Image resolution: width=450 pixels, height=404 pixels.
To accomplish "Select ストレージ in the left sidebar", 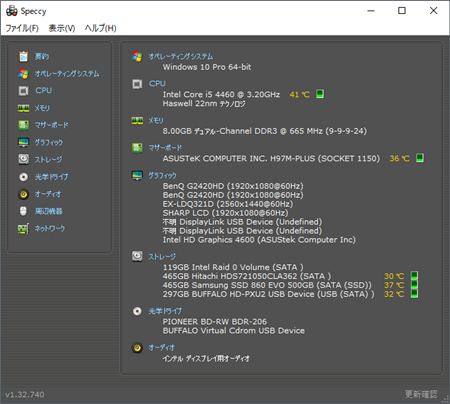I will [48, 159].
